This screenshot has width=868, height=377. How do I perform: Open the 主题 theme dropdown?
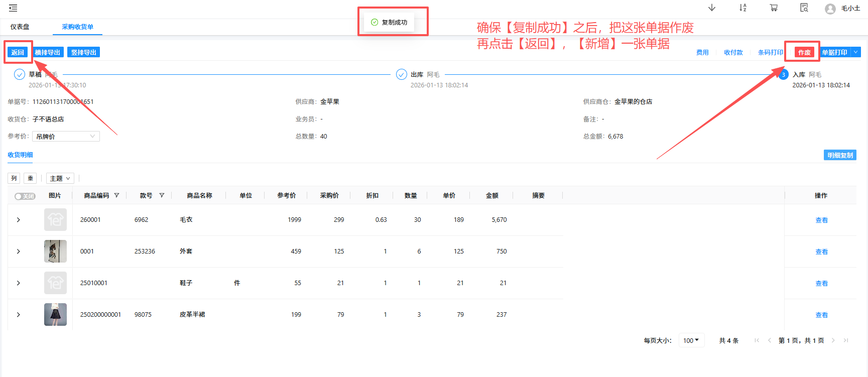(x=60, y=178)
